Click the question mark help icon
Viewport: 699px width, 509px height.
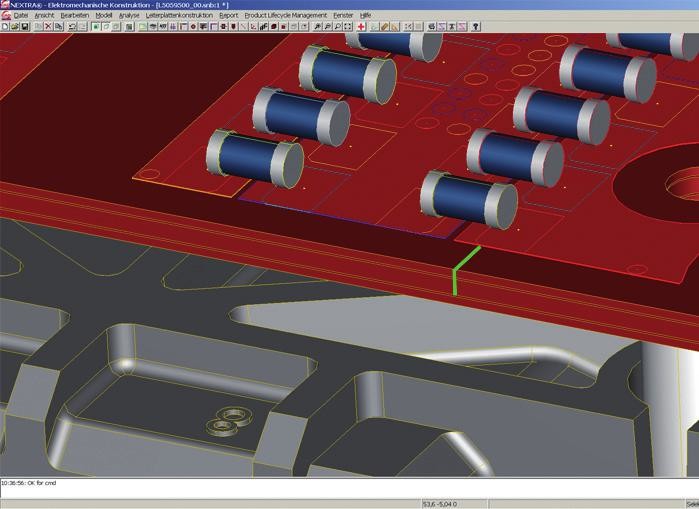pyautogui.click(x=475, y=27)
